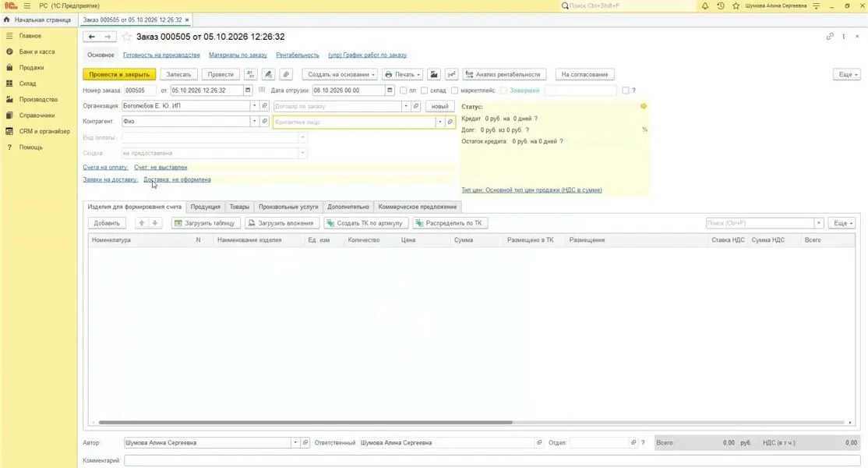
Task: Enable the склад checkbox
Action: [x=424, y=90]
